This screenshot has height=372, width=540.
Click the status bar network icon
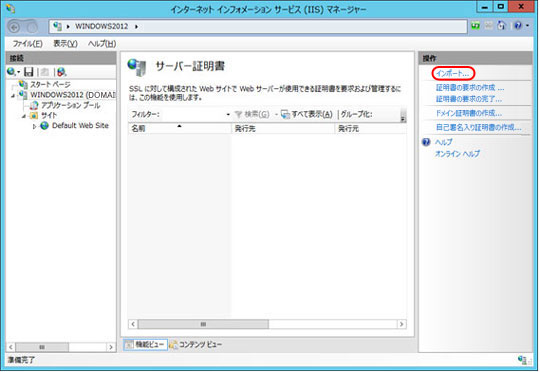[522, 360]
